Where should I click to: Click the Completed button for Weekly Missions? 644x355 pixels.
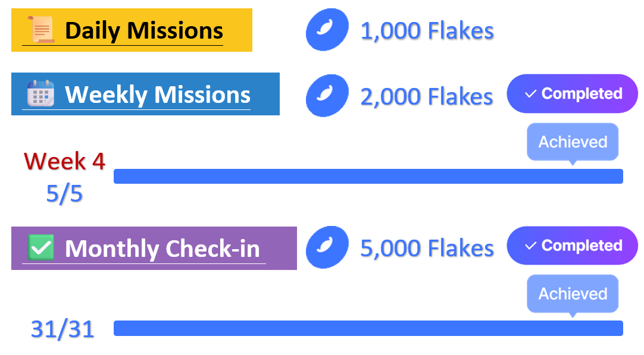click(572, 94)
